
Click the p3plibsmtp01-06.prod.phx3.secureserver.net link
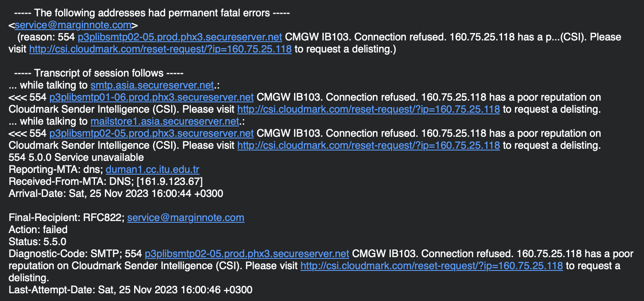click(x=151, y=97)
